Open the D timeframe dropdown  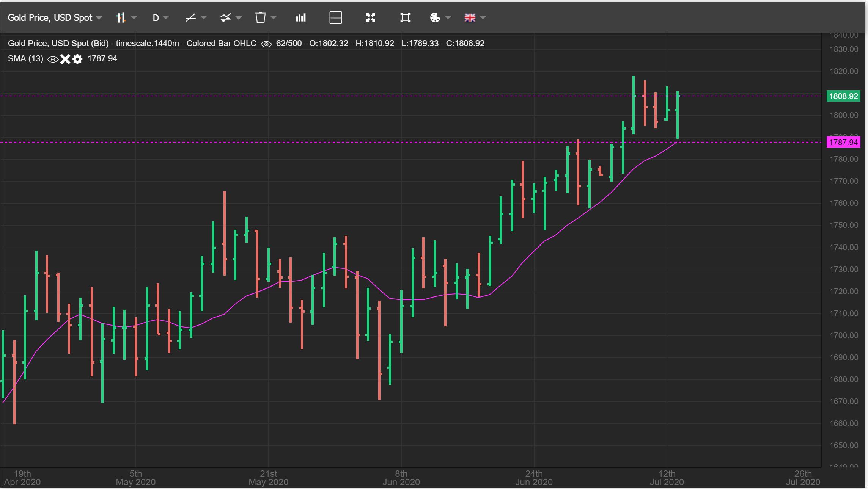pyautogui.click(x=165, y=17)
